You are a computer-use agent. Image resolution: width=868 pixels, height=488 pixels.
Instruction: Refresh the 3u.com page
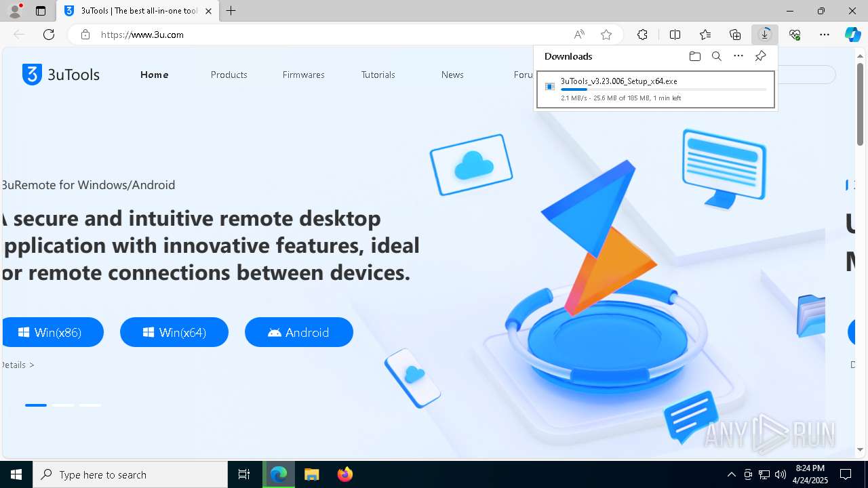tap(49, 35)
